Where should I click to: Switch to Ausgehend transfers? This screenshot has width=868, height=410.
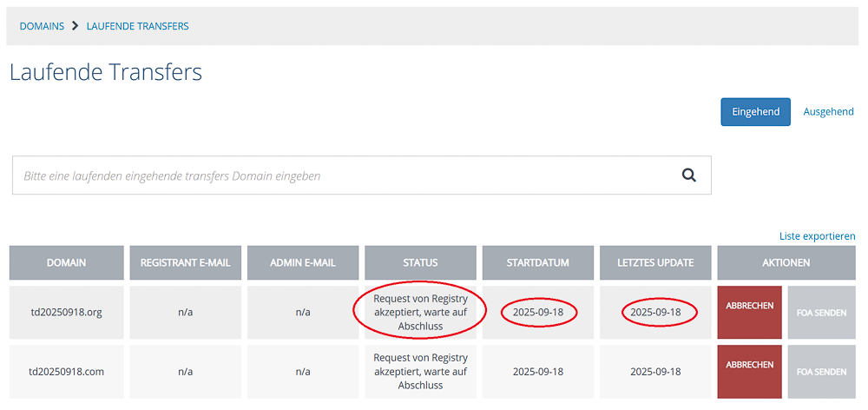[x=828, y=112]
